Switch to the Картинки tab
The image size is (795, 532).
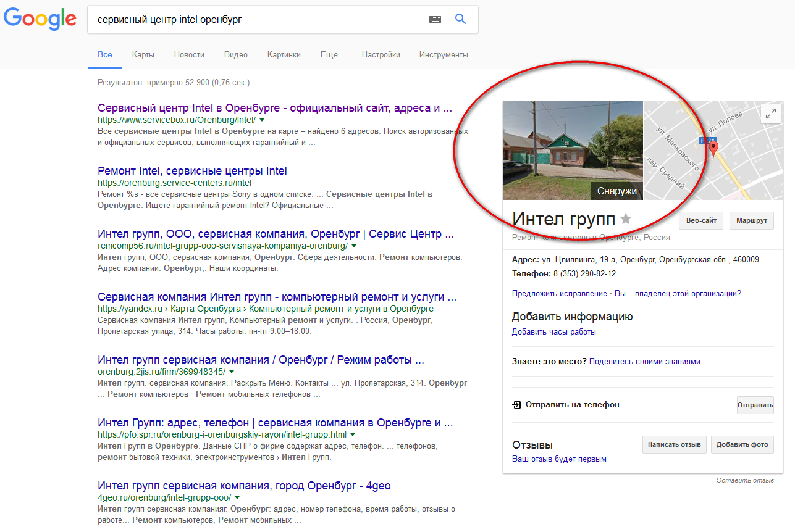(x=284, y=54)
